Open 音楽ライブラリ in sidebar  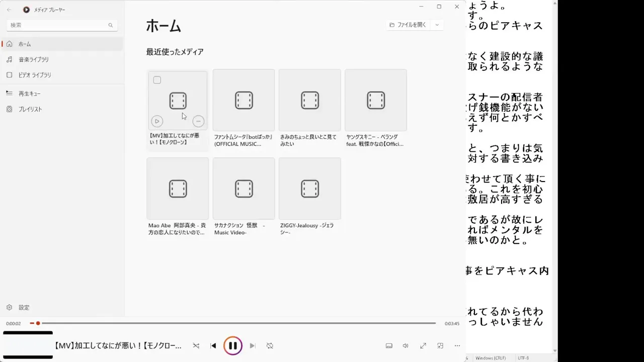coord(62,59)
